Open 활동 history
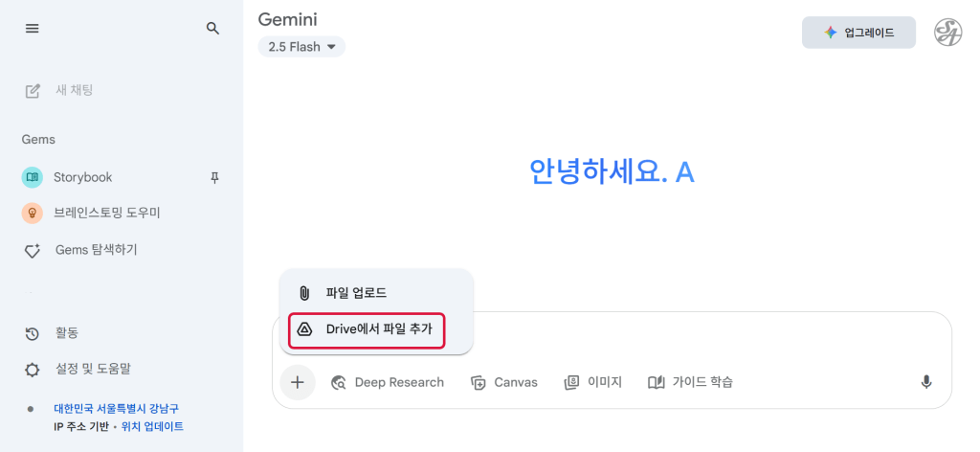Image resolution: width=980 pixels, height=452 pixels. tap(66, 333)
